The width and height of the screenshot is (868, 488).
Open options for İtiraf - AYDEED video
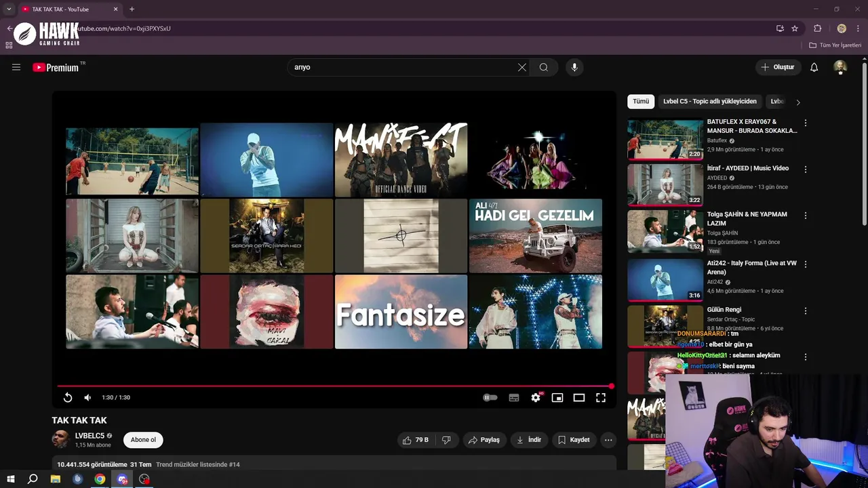pyautogui.click(x=806, y=169)
